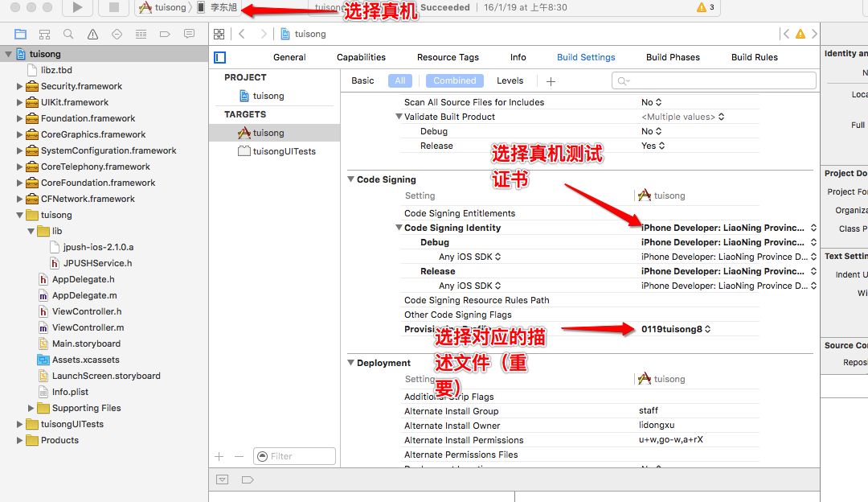This screenshot has height=502, width=868.
Task: Open the Build Rules tab
Action: coord(754,57)
